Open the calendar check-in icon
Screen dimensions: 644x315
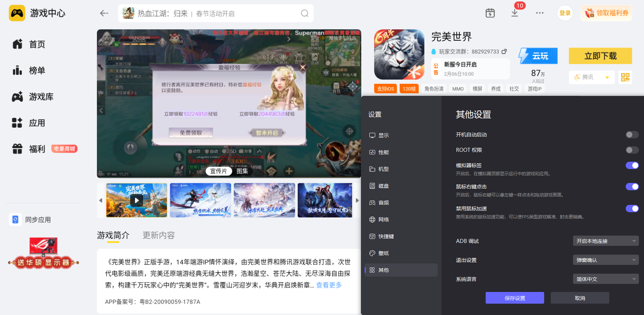coord(490,13)
